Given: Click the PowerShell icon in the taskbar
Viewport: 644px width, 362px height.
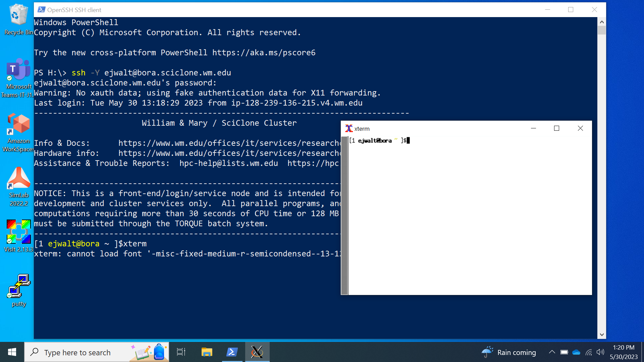Looking at the screenshot, I should (232, 352).
